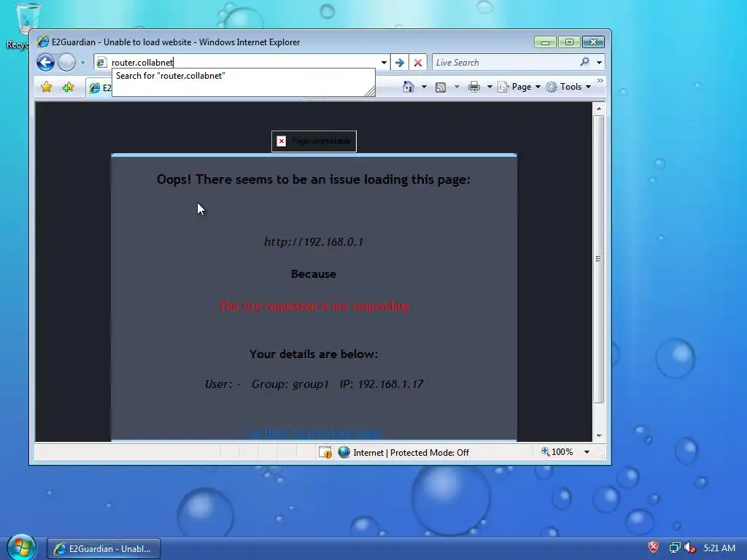Click the Add to Favorites icon
Viewport: 747px width, 560px height.
pyautogui.click(x=68, y=87)
